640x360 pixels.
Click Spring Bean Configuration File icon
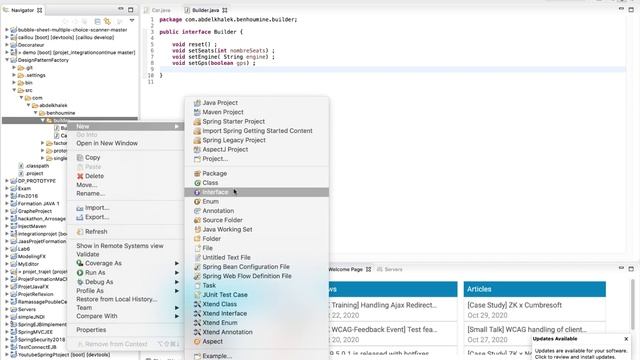click(197, 267)
